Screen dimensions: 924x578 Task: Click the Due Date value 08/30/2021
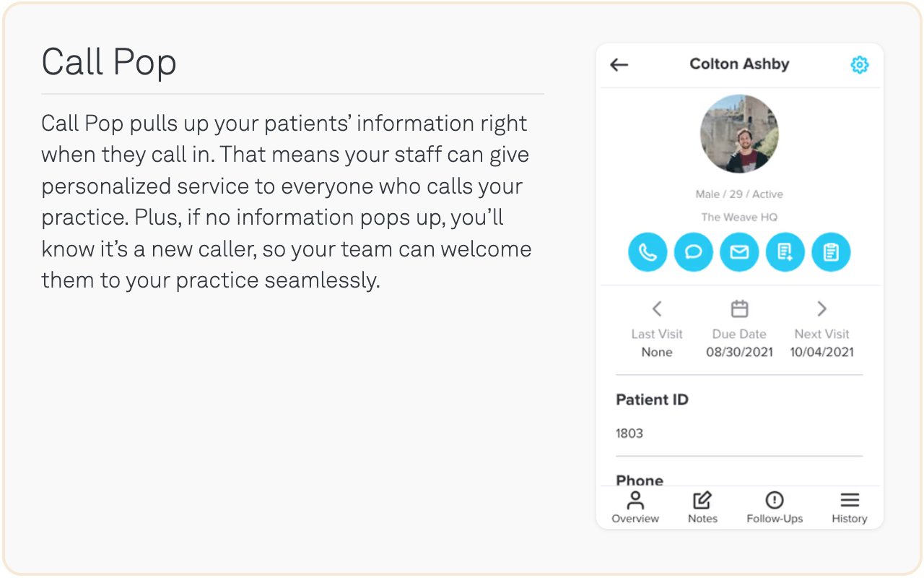pos(739,353)
